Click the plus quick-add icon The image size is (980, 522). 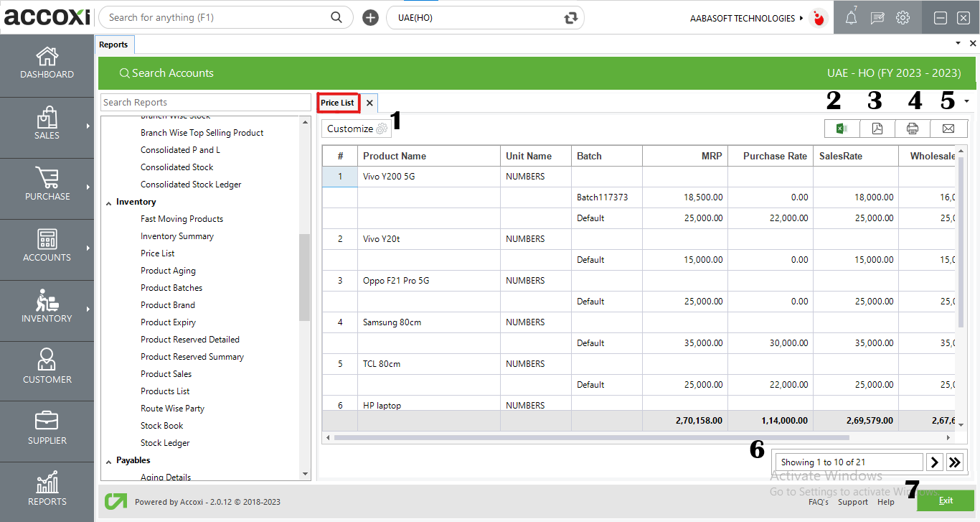coord(370,18)
